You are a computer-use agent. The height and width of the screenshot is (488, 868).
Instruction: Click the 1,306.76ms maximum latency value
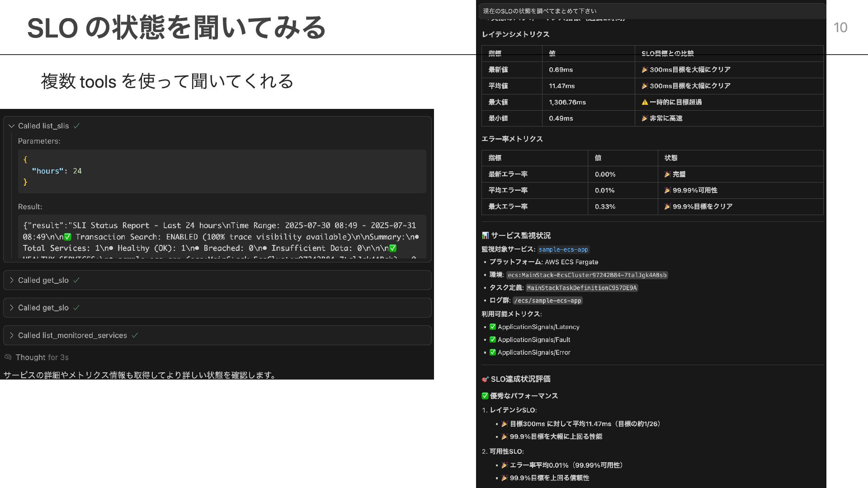coord(567,102)
